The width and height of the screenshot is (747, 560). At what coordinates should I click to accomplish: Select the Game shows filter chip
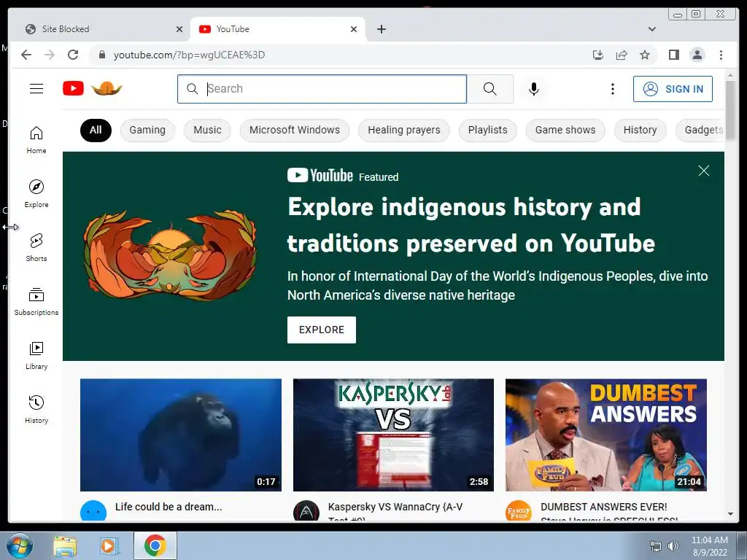(x=565, y=130)
